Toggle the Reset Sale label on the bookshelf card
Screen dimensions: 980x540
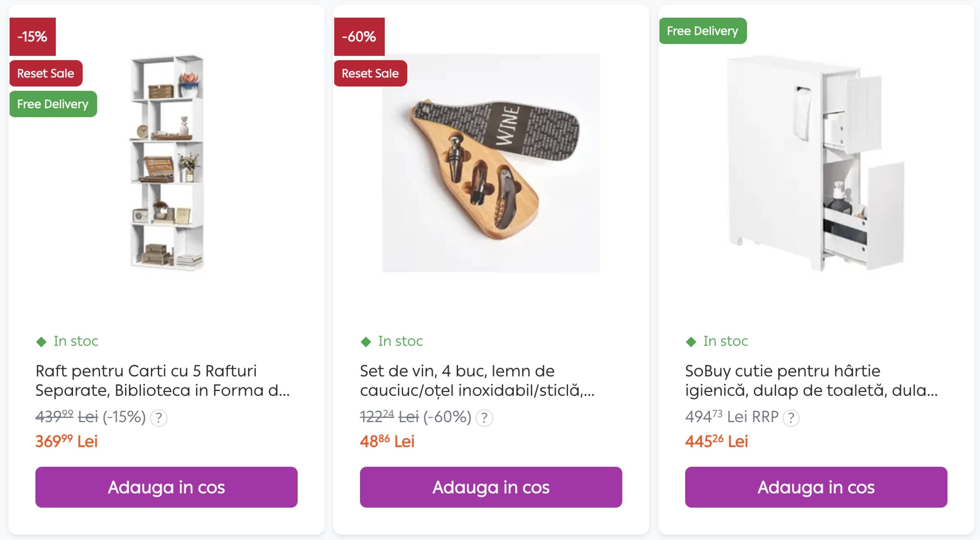pos(45,73)
